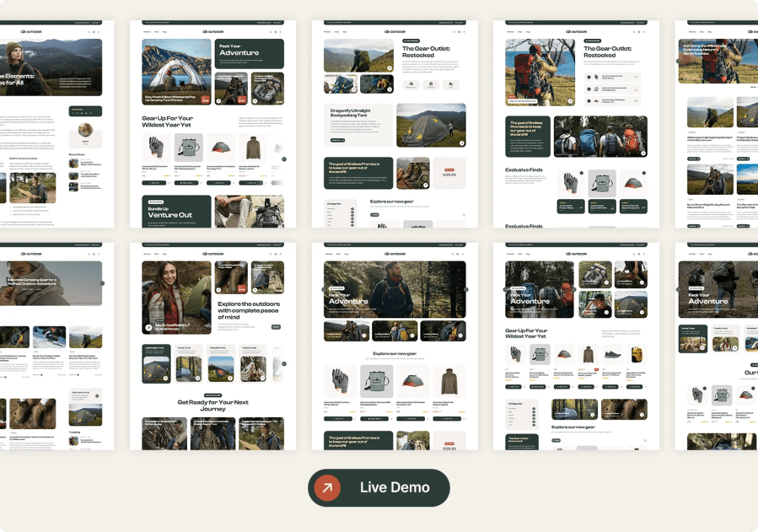
Task: Open the cut-off bottom-right Pack Your Adventure demo
Action: tap(717, 347)
